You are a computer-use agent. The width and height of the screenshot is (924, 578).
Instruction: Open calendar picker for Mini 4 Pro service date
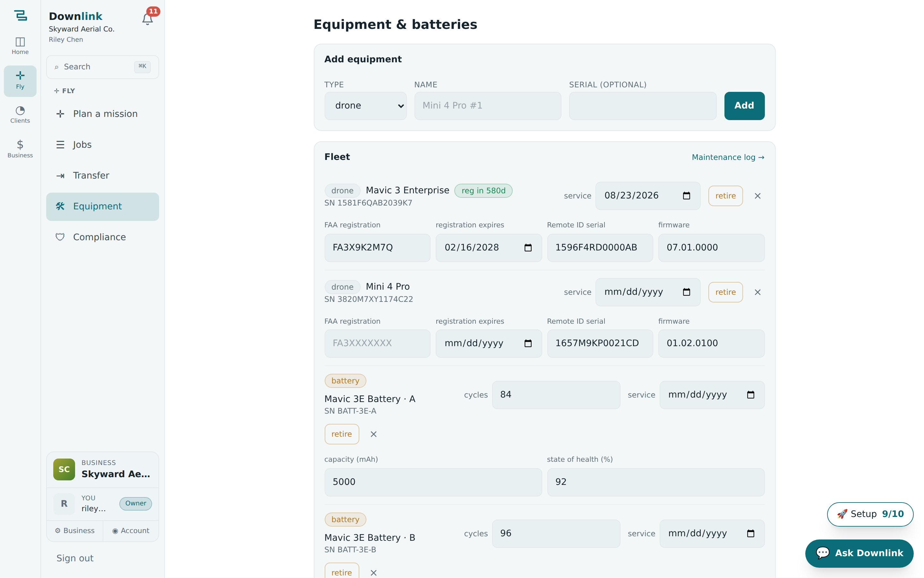click(686, 292)
